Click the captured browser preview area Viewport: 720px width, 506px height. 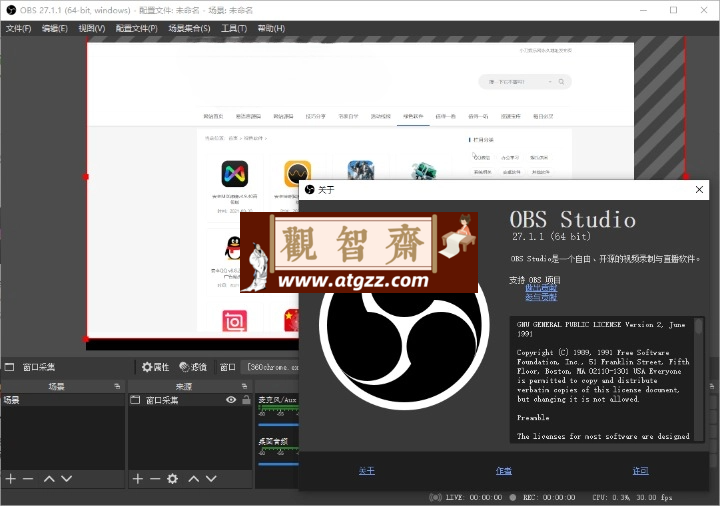tap(360, 190)
